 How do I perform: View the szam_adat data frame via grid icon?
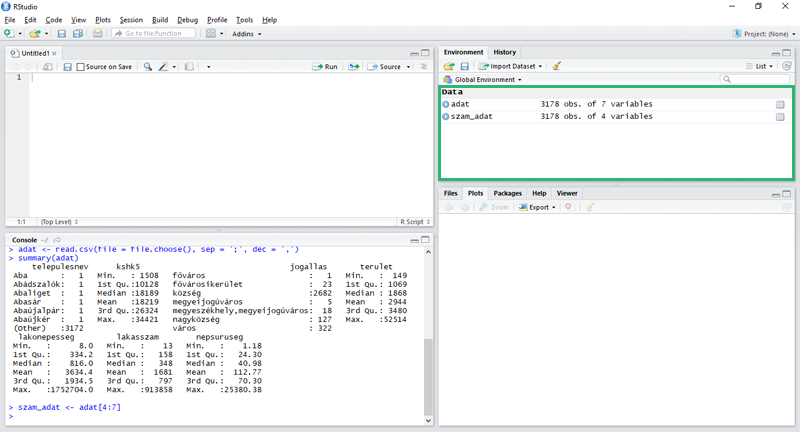pos(780,117)
